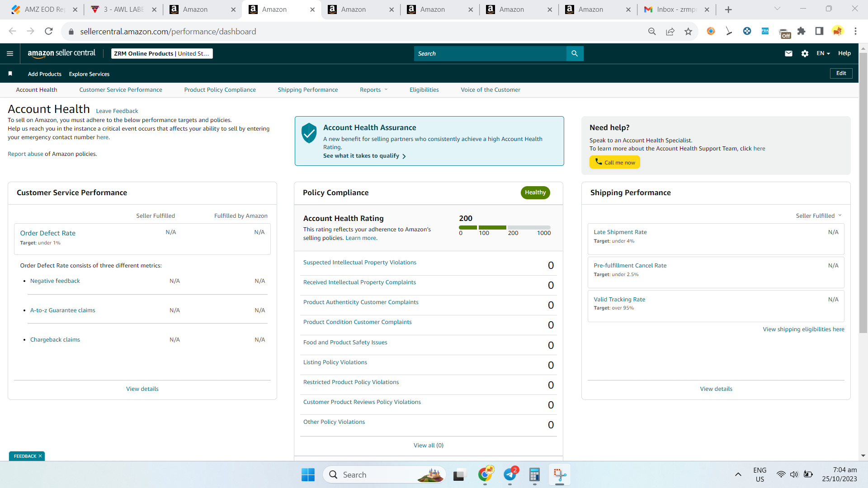Click View shipping eligibilities here
The height and width of the screenshot is (488, 868).
point(804,329)
